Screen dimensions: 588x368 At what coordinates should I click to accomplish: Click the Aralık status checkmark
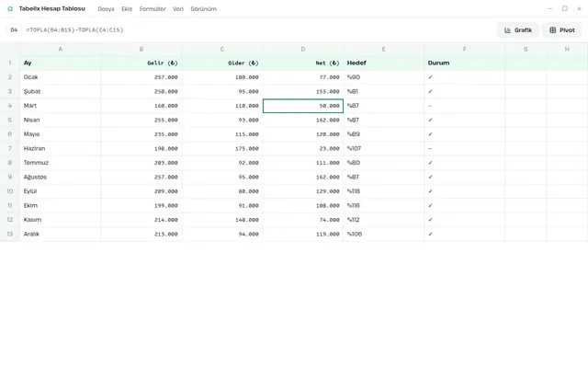[x=464, y=234]
